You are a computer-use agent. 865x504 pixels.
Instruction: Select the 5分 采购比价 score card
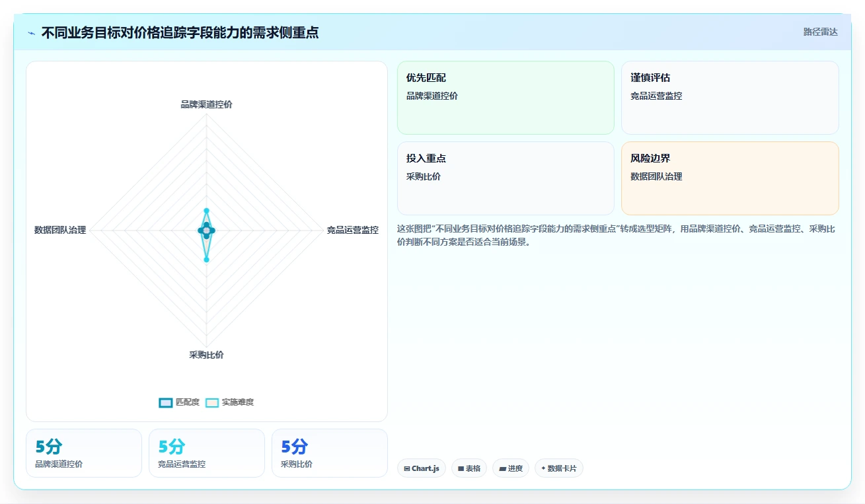[x=330, y=453]
